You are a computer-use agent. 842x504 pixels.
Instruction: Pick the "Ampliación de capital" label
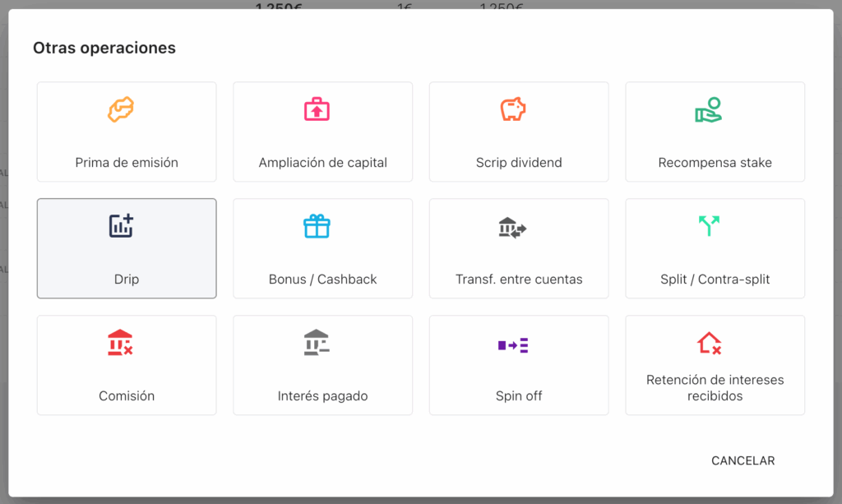pyautogui.click(x=323, y=163)
